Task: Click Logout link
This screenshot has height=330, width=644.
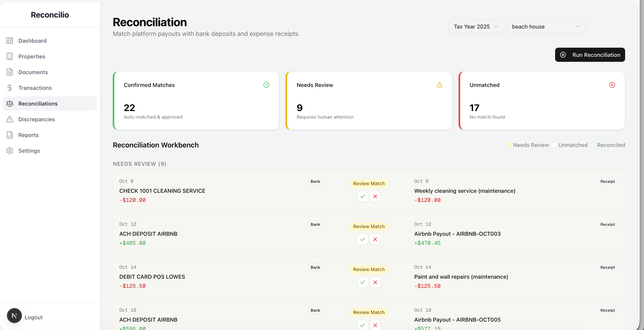Action: pyautogui.click(x=34, y=317)
